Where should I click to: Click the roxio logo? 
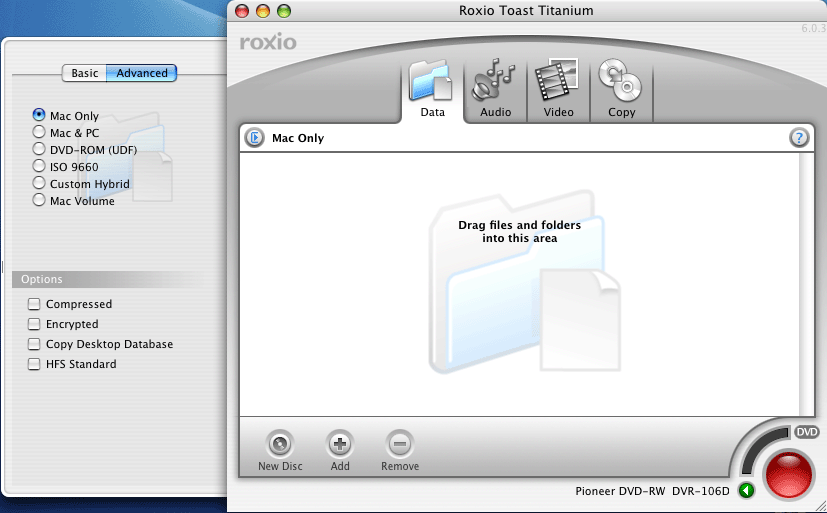(268, 42)
